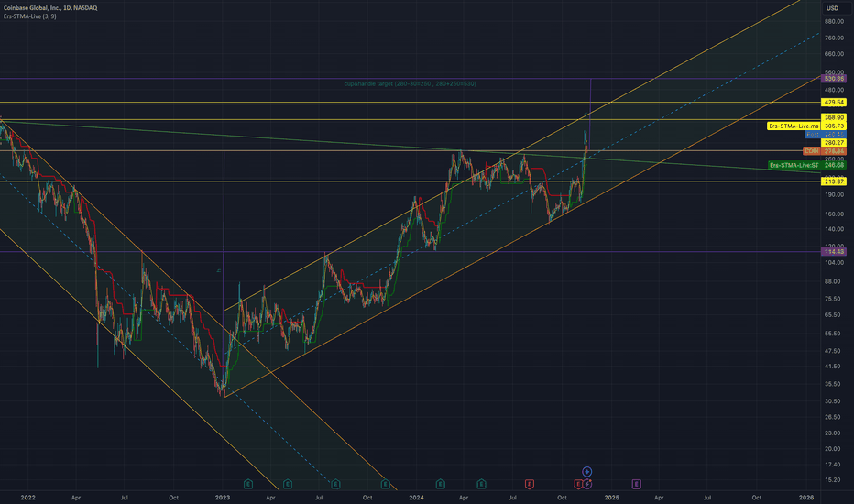This screenshot has width=854, height=504.
Task: Click the 2023 label on time axis
Action: (223, 498)
